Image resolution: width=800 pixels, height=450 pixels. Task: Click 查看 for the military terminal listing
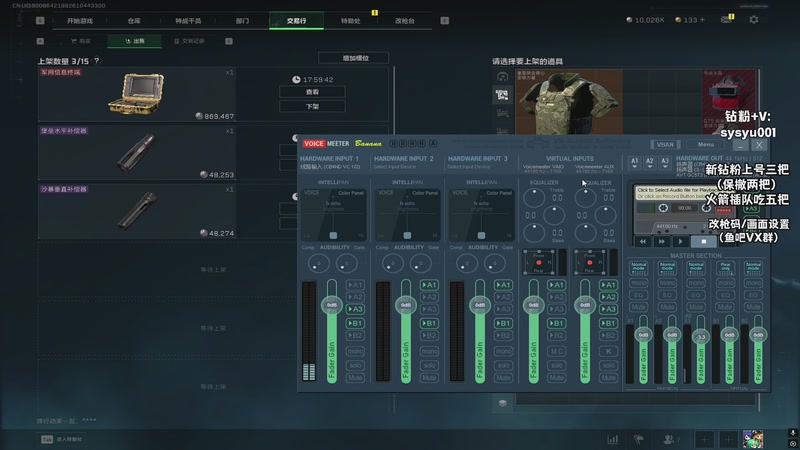(x=312, y=92)
